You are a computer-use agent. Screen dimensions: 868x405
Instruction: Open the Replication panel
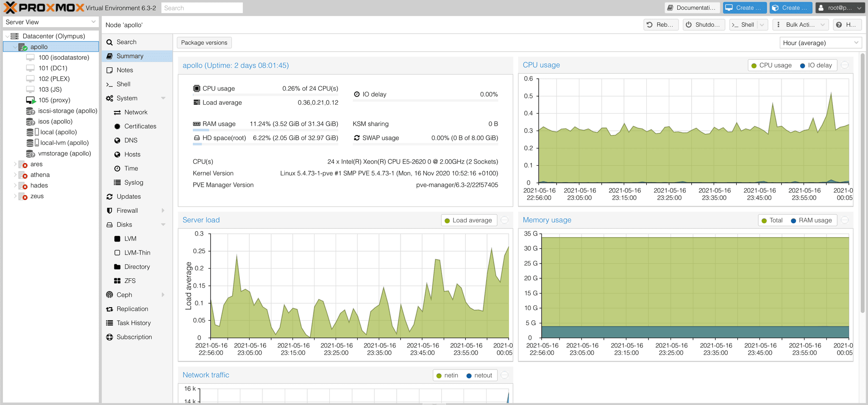tap(132, 308)
